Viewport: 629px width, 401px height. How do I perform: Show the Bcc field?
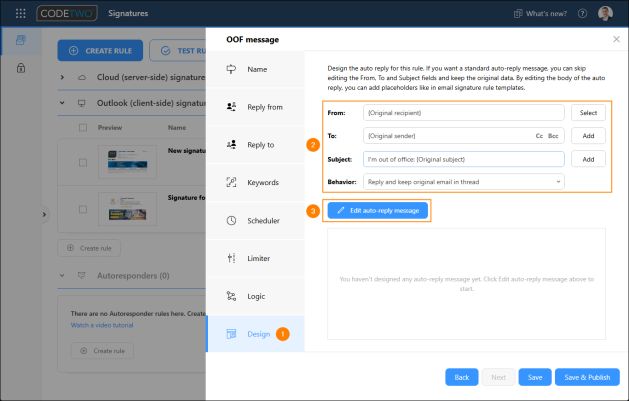pyautogui.click(x=553, y=136)
